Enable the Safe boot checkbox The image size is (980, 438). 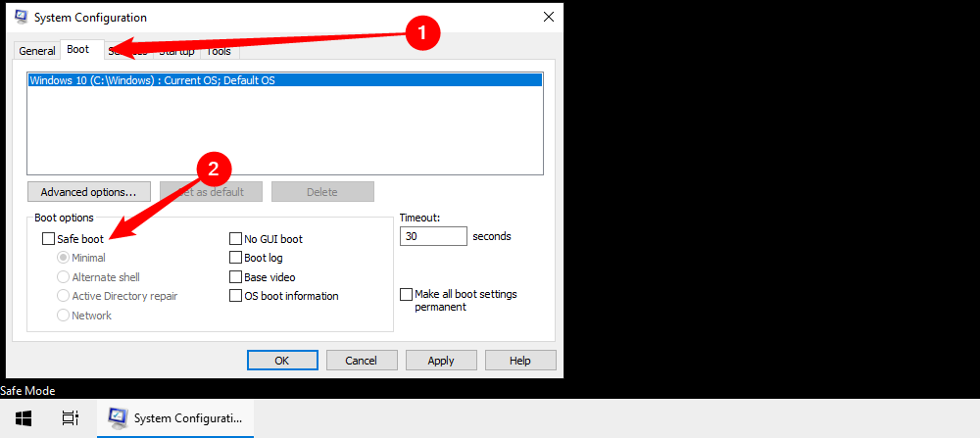tap(48, 239)
